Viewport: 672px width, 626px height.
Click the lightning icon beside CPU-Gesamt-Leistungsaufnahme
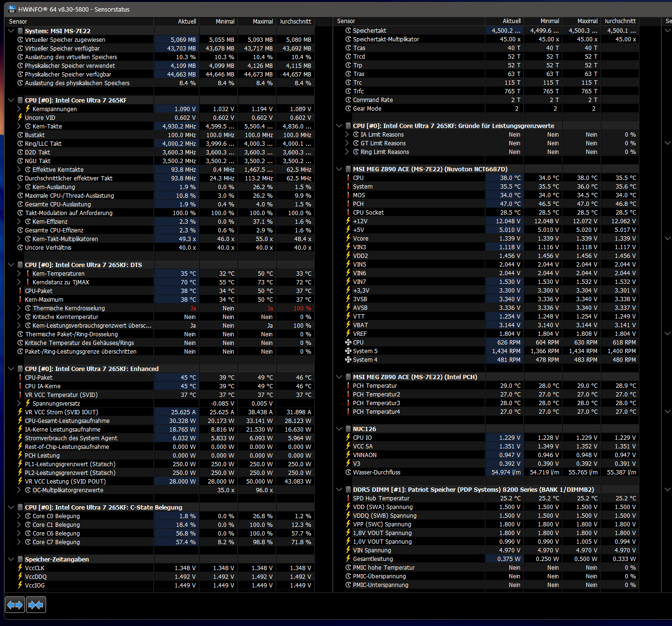pyautogui.click(x=20, y=421)
